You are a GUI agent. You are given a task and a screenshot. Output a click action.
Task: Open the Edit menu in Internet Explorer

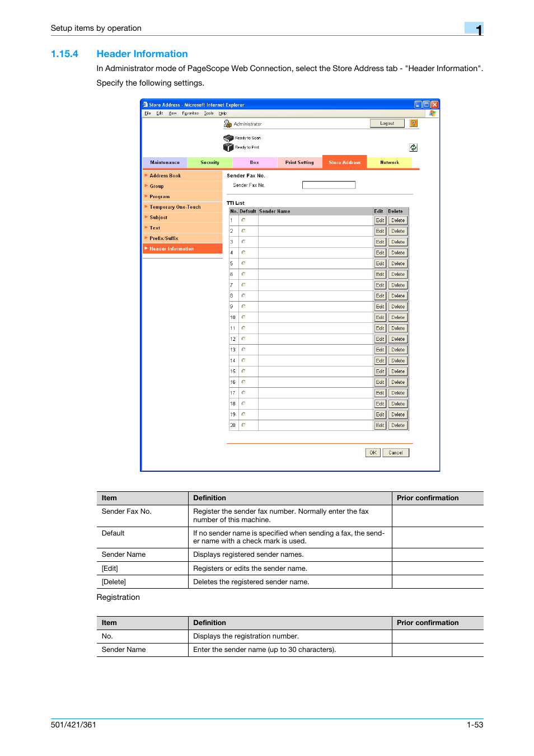[x=160, y=113]
